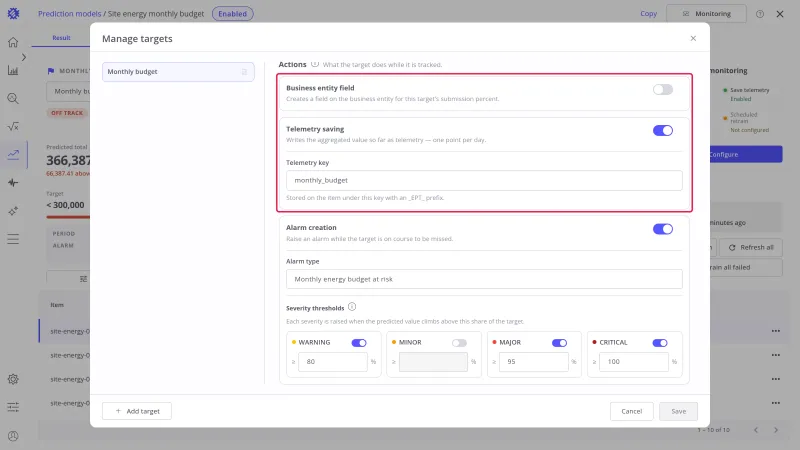Viewport: 800px width, 450px height.
Task: Turn off CRITICAL severity toggle
Action: [660, 343]
